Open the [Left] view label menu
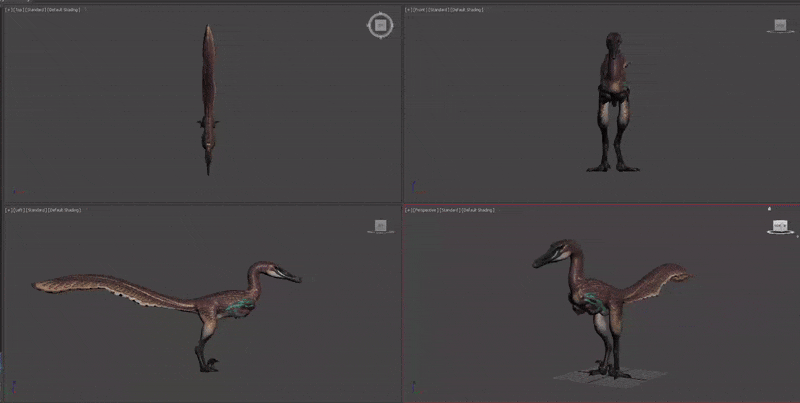This screenshot has width=800, height=403. 17,210
